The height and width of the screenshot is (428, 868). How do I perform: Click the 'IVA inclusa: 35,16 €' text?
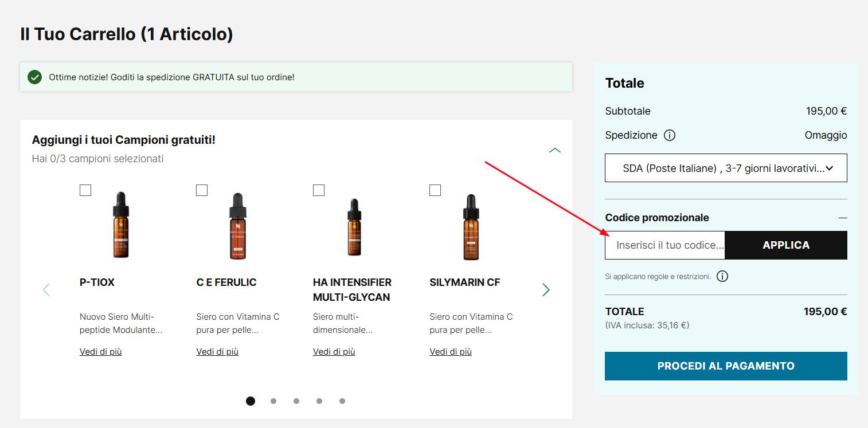[647, 325]
